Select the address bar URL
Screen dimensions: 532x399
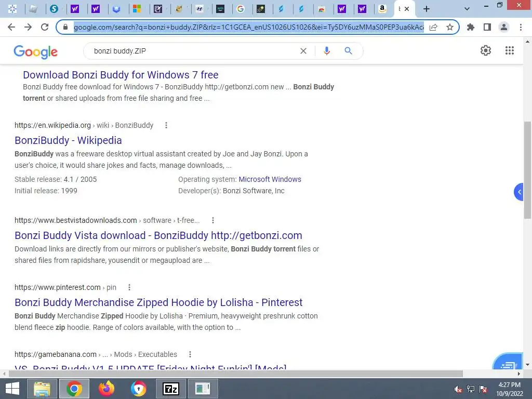click(x=248, y=27)
